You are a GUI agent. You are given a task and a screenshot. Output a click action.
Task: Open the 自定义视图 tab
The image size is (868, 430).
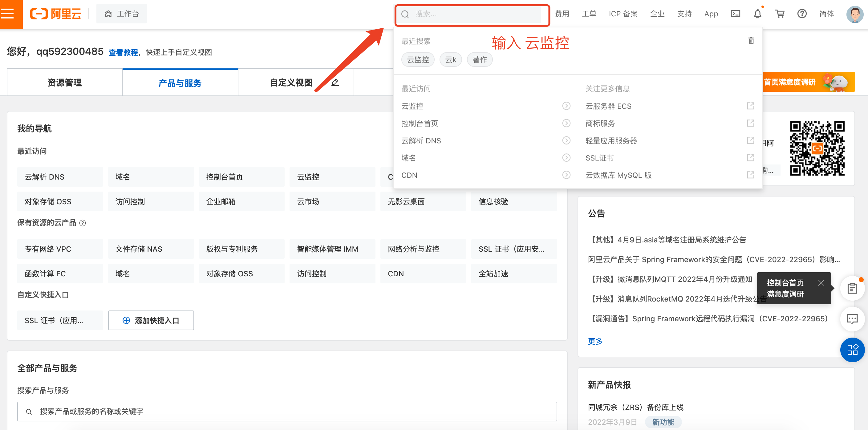(x=291, y=83)
